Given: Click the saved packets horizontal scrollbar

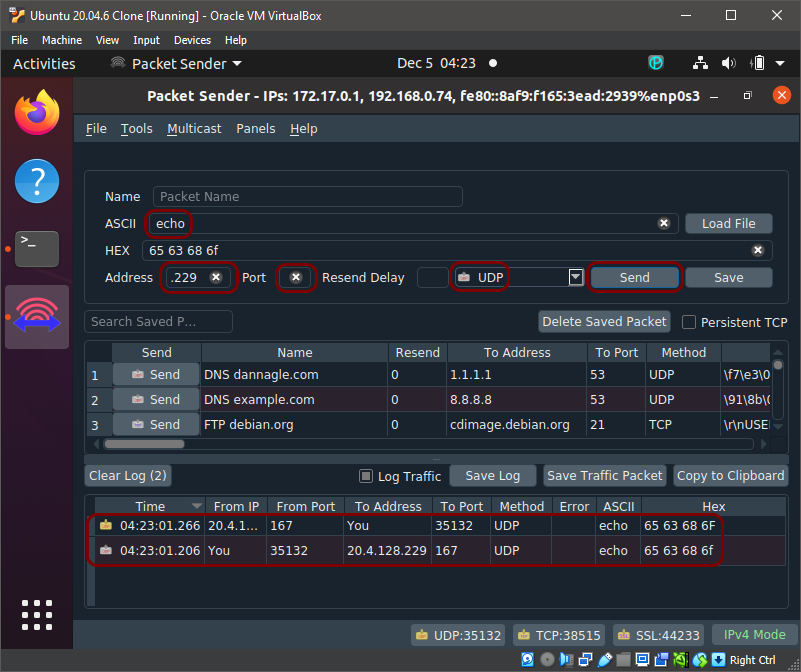Looking at the screenshot, I should 145,444.
